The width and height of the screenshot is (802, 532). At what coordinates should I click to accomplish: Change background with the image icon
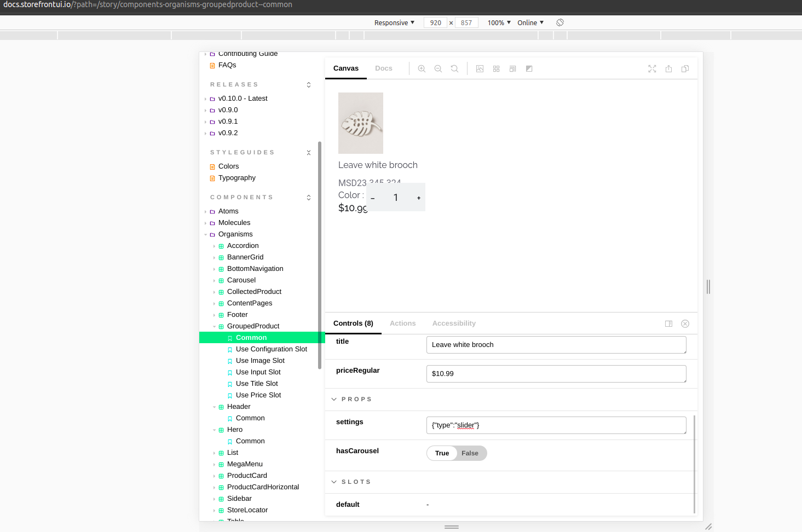(480, 69)
